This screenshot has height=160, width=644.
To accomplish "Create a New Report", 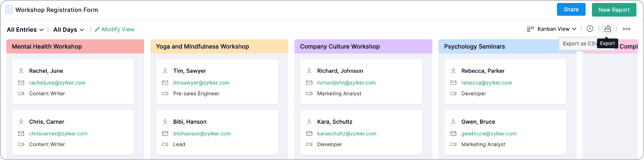I will pos(614,10).
